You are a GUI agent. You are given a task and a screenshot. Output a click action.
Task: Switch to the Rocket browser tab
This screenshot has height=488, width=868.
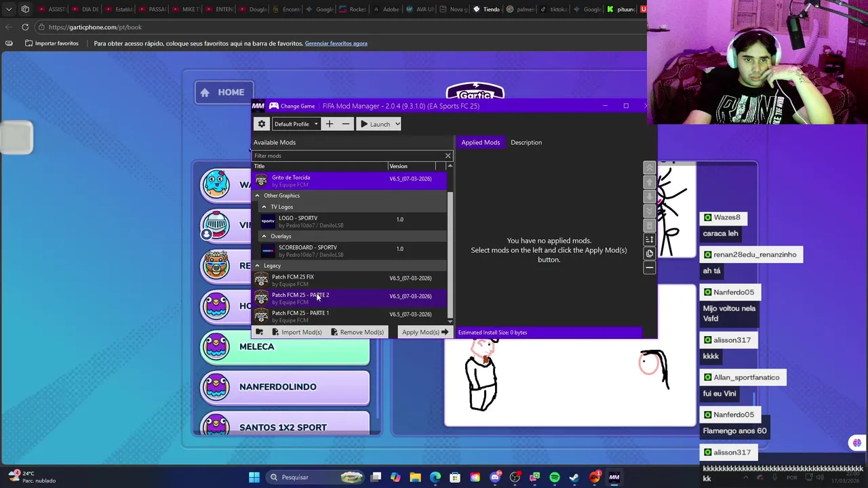[352, 9]
